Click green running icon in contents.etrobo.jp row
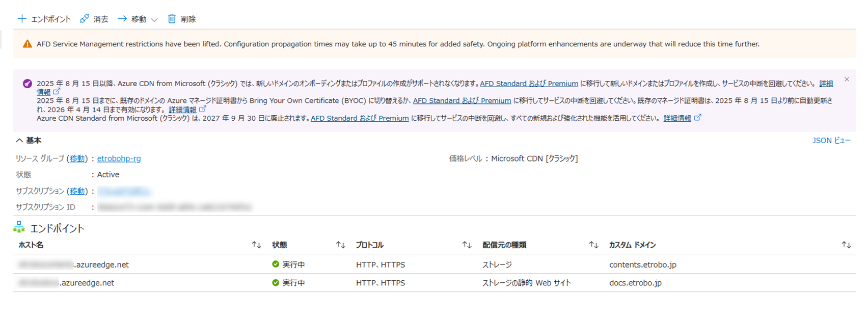The height and width of the screenshot is (319, 868). (x=276, y=264)
